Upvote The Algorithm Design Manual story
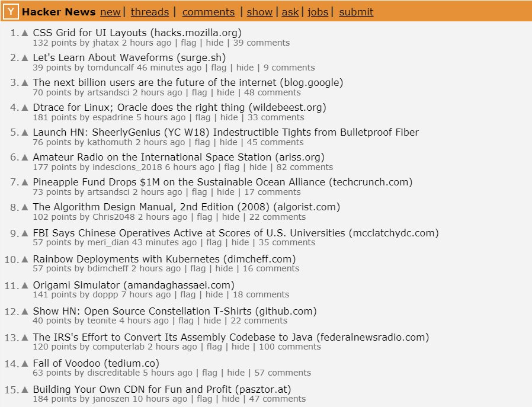 (x=25, y=207)
